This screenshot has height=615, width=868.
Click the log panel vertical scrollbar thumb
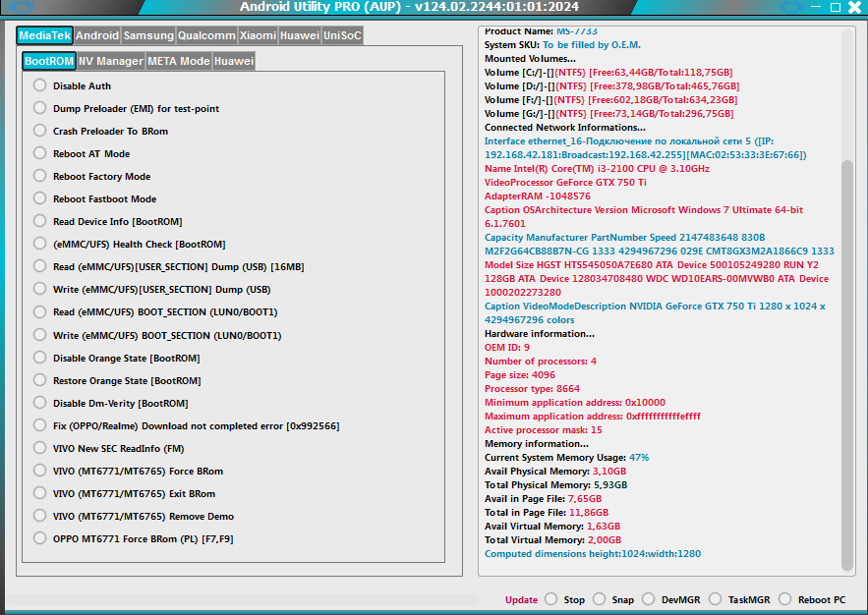point(847,365)
